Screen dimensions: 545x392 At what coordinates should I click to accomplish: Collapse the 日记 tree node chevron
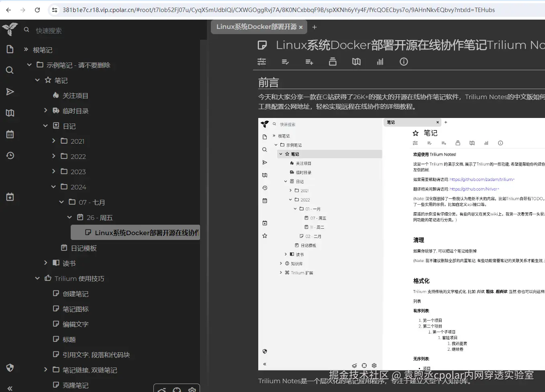pos(45,126)
